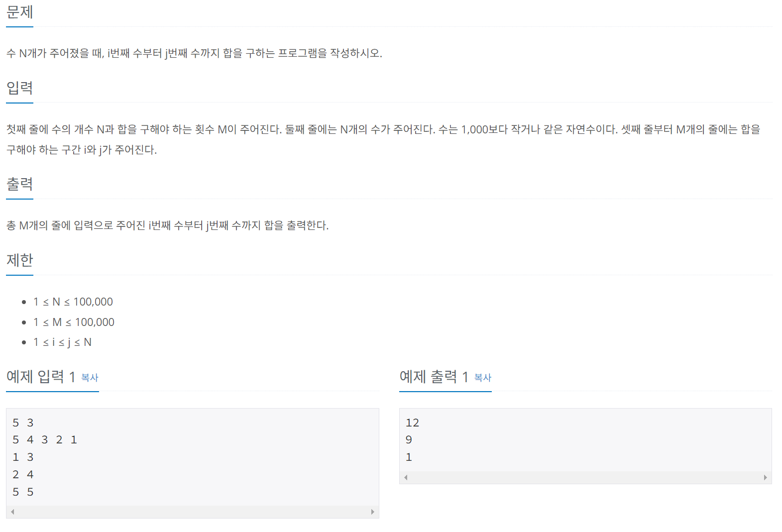Copy sample output using 복사 link
Image resolution: width=782 pixels, height=532 pixels.
(x=483, y=378)
